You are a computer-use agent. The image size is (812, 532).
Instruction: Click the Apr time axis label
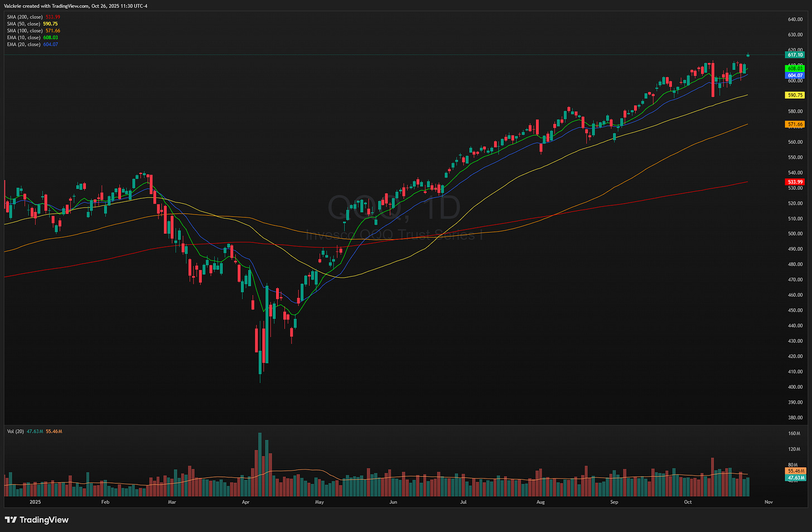[x=245, y=502]
